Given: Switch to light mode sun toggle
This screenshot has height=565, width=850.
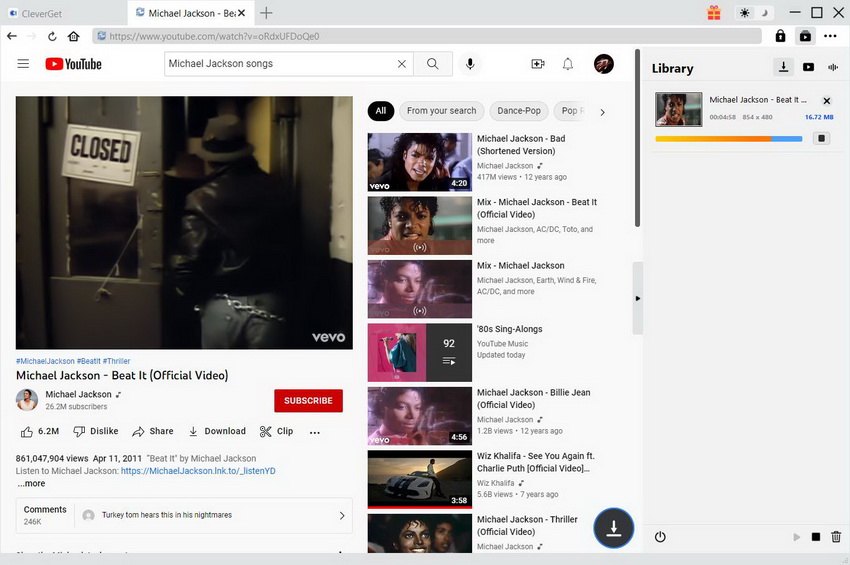Looking at the screenshot, I should tap(744, 13).
